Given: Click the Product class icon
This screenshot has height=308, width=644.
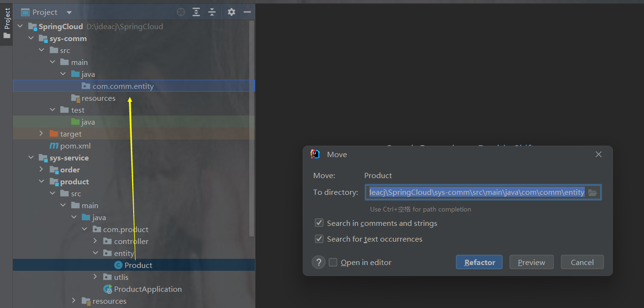Looking at the screenshot, I should [118, 266].
